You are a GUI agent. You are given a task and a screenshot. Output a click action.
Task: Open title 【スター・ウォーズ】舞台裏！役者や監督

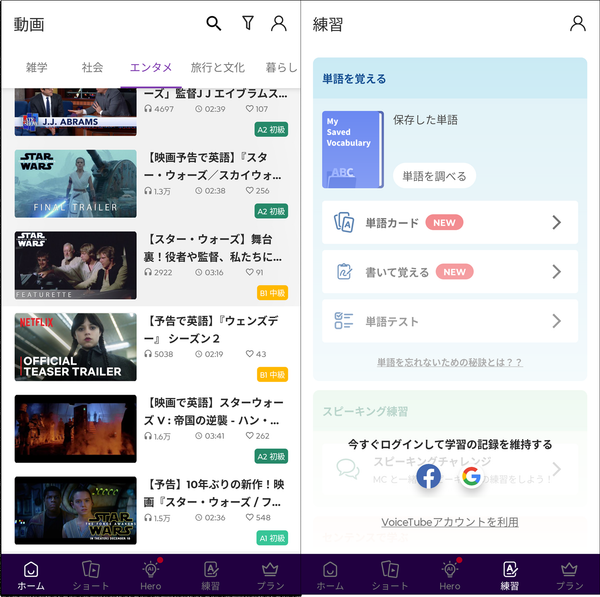[213, 248]
